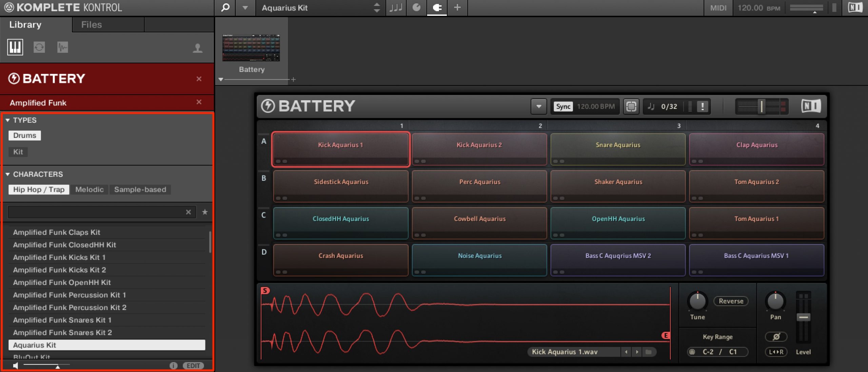This screenshot has width=868, height=372.
Task: Open the plug-in panel icon in header
Action: click(416, 7)
